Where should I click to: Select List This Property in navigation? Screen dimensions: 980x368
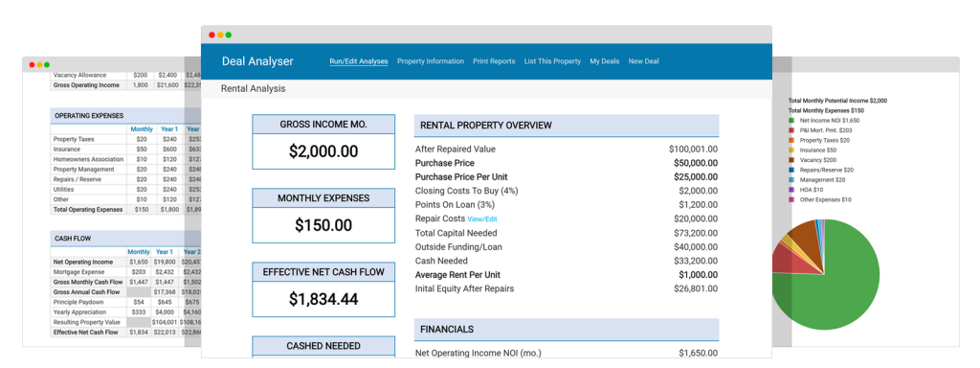552,61
